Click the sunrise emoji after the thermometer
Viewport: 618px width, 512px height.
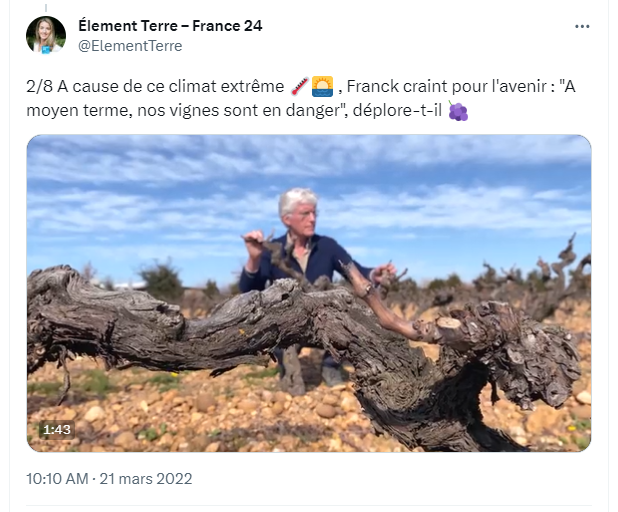[322, 86]
